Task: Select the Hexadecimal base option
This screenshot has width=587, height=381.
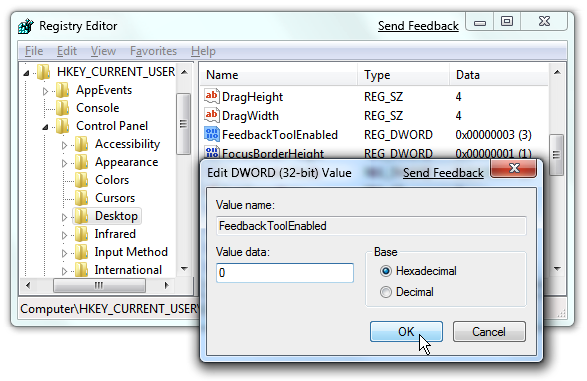Action: point(386,271)
